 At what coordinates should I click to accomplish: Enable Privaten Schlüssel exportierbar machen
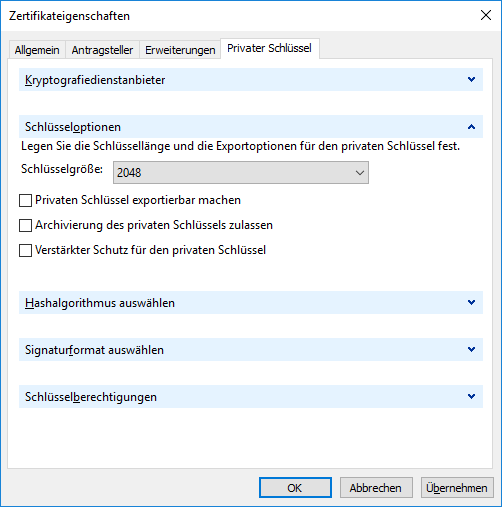(25, 201)
